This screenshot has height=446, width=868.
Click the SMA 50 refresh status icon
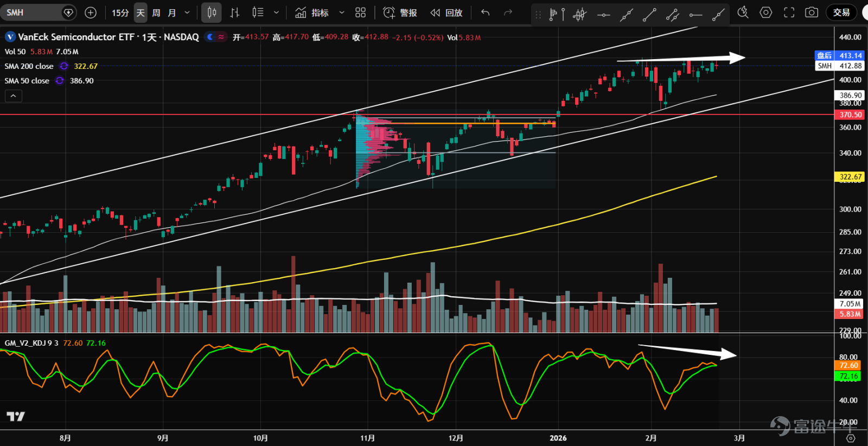(60, 81)
